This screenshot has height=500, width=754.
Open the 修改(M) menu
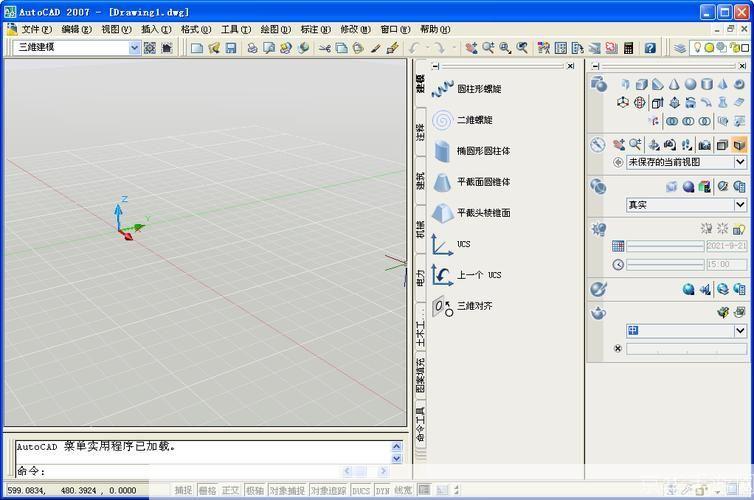[355, 29]
